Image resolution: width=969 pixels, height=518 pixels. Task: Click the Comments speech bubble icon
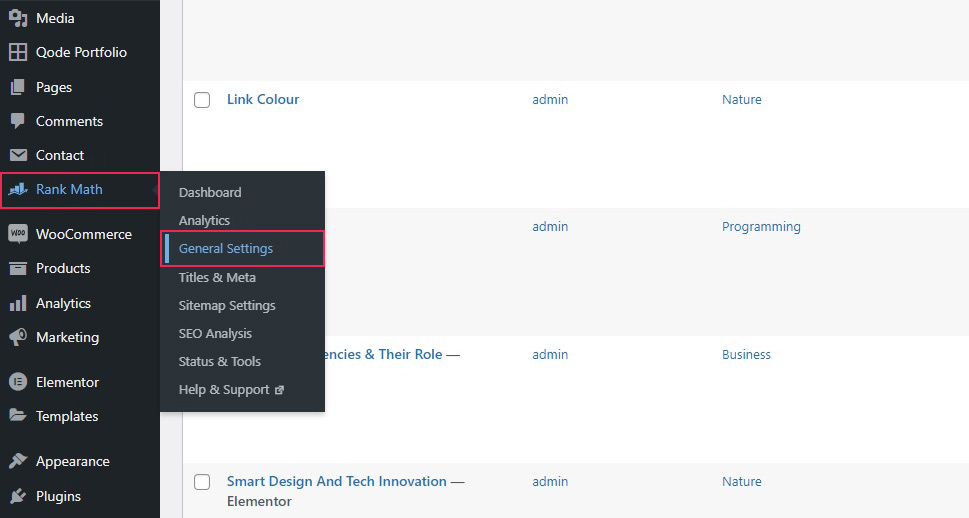tap(18, 121)
